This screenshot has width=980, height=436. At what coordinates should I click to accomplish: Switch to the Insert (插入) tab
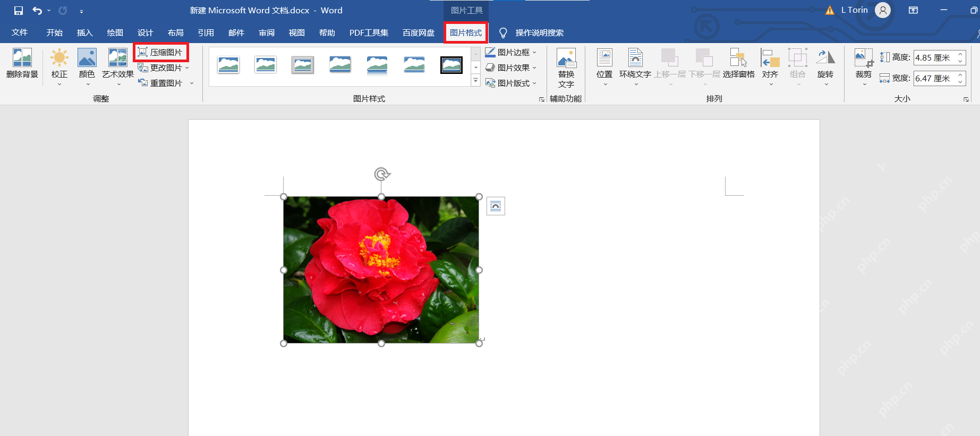pyautogui.click(x=85, y=33)
